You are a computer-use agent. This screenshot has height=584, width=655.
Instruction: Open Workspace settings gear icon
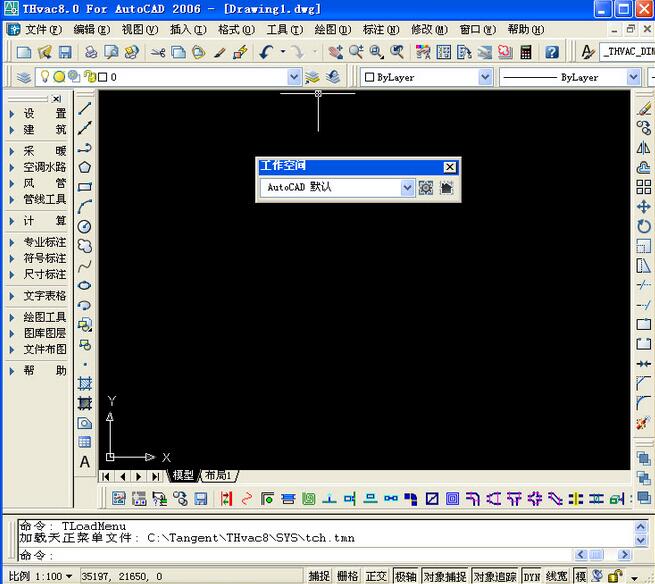pyautogui.click(x=426, y=188)
